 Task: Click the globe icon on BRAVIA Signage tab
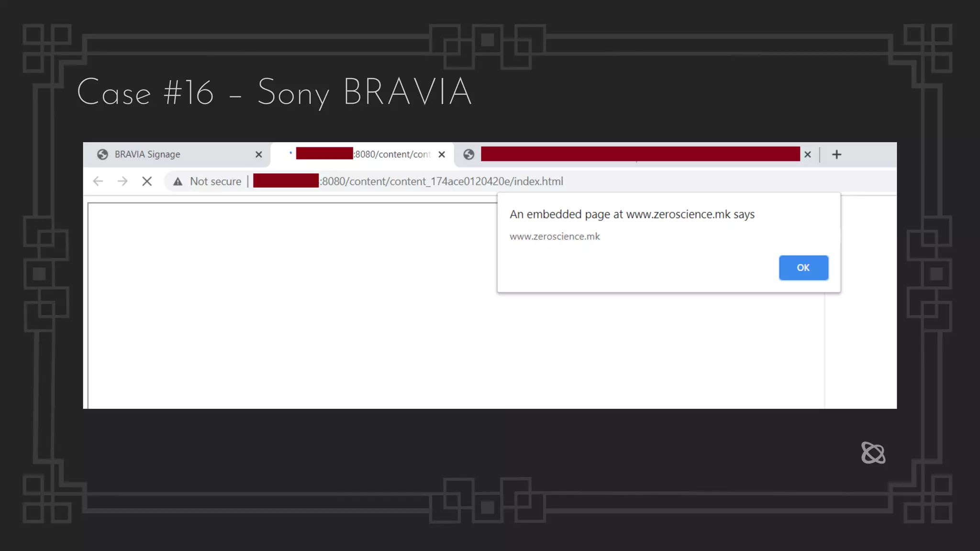tap(102, 154)
